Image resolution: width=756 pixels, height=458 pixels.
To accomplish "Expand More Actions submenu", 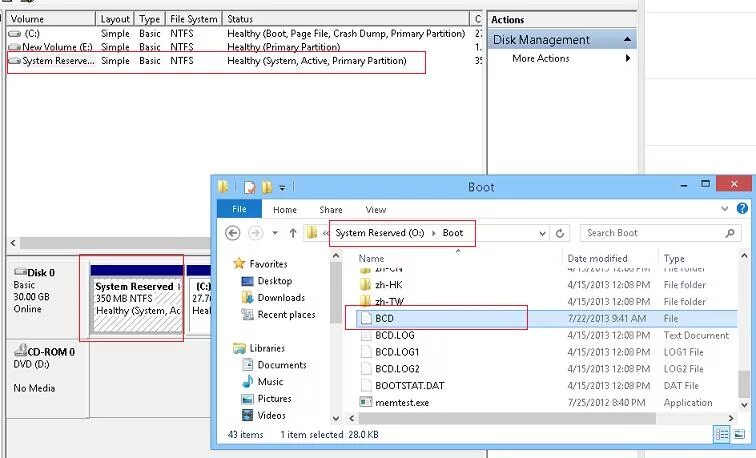I will [x=628, y=58].
